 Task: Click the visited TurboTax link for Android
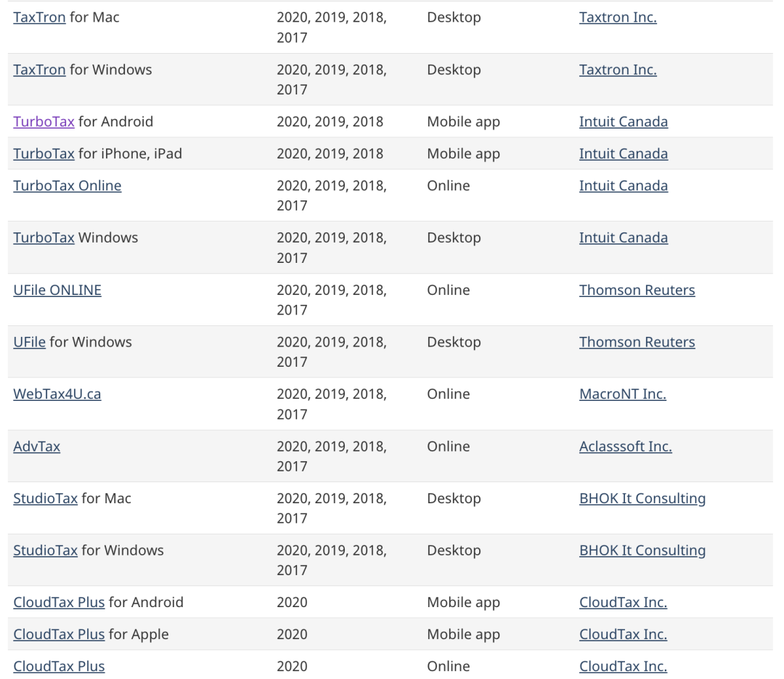point(44,122)
